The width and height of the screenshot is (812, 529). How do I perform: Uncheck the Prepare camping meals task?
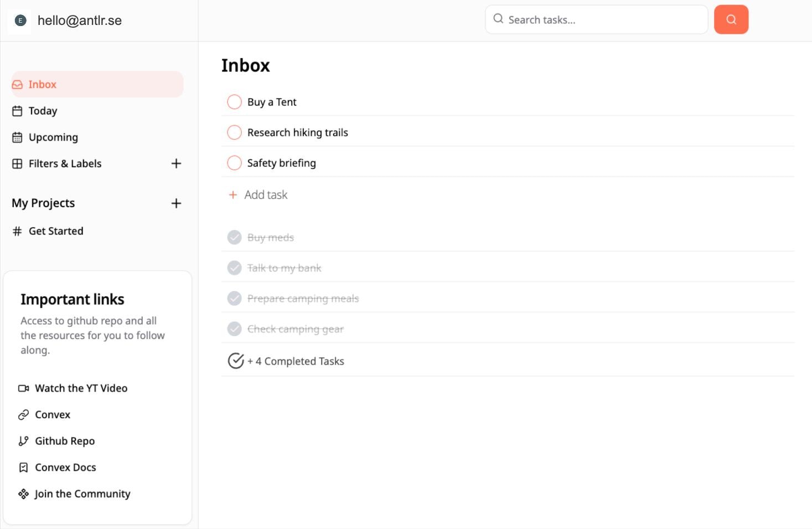click(x=235, y=299)
